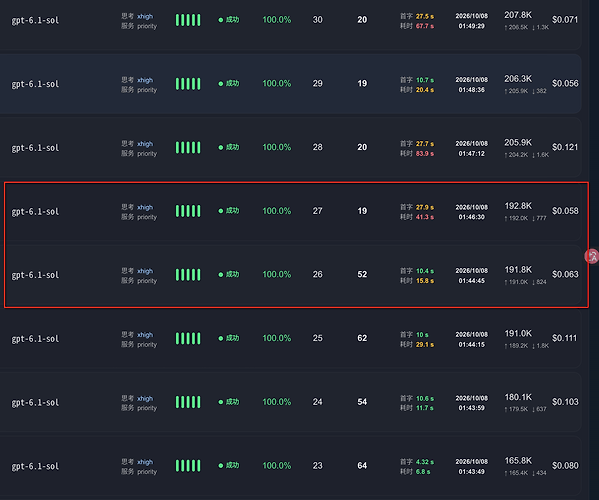Click the 83.9 s duration value
Image resolution: width=599 pixels, height=500 pixels.
tap(425, 154)
